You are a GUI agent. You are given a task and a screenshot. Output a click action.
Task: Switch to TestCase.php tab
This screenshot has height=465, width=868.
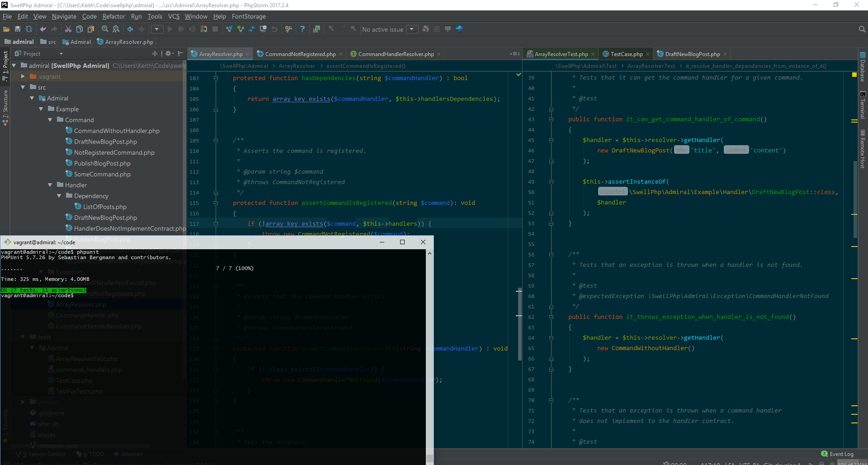tap(626, 54)
